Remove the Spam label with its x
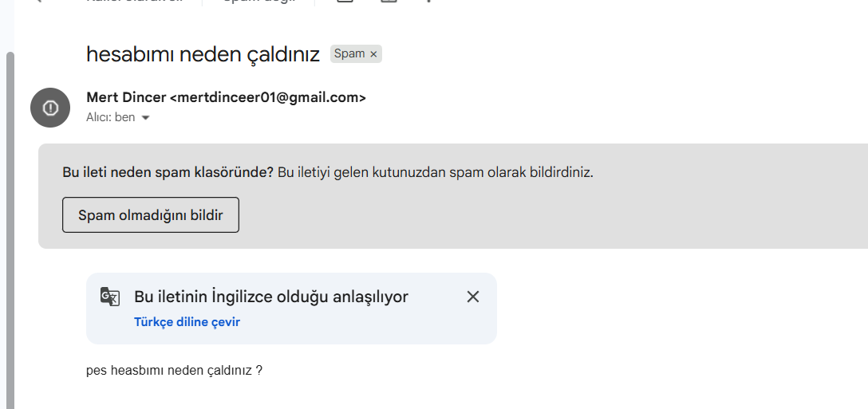This screenshot has width=868, height=409. 373,54
